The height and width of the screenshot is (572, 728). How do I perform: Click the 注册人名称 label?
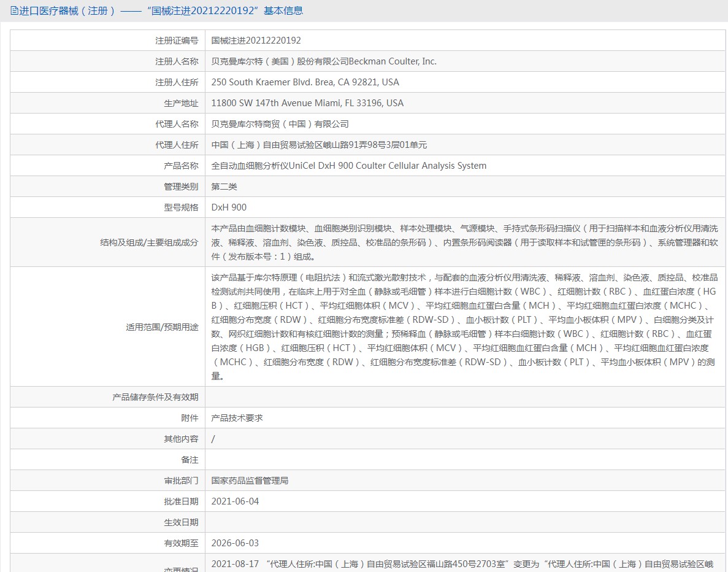click(x=177, y=61)
